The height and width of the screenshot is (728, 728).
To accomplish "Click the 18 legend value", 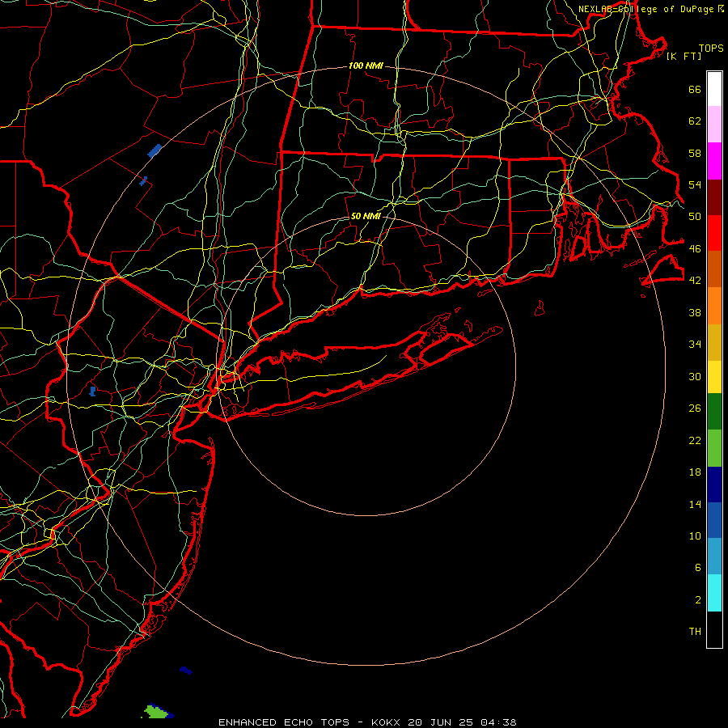I will click(695, 472).
